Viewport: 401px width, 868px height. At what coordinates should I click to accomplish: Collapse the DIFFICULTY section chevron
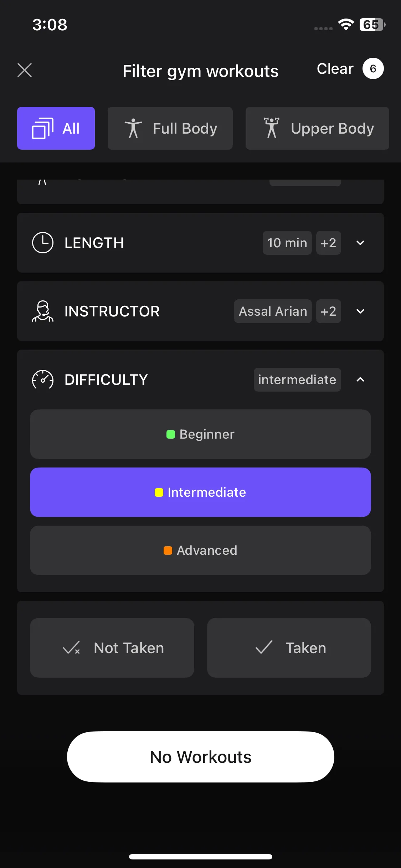tap(360, 379)
